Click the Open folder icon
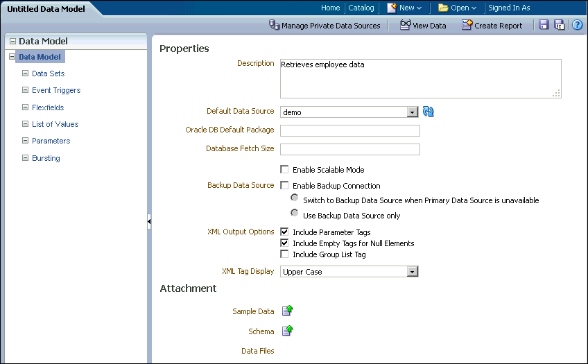Image resolution: width=588 pixels, height=364 pixels. point(443,8)
